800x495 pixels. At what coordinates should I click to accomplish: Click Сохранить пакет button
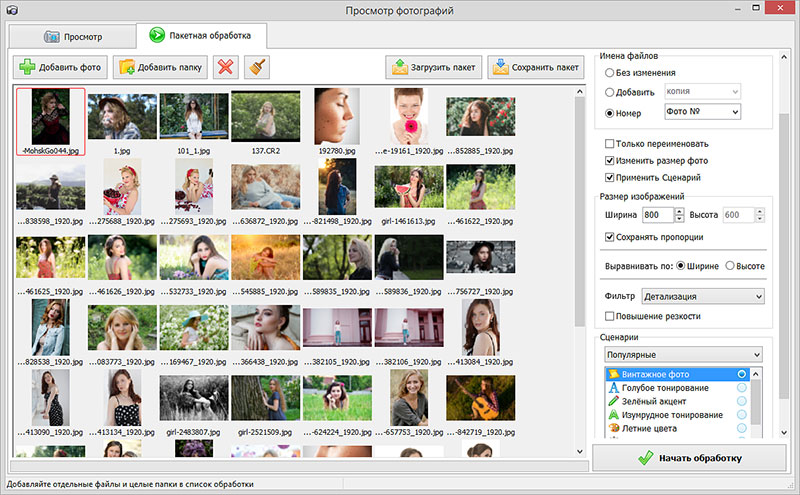536,67
